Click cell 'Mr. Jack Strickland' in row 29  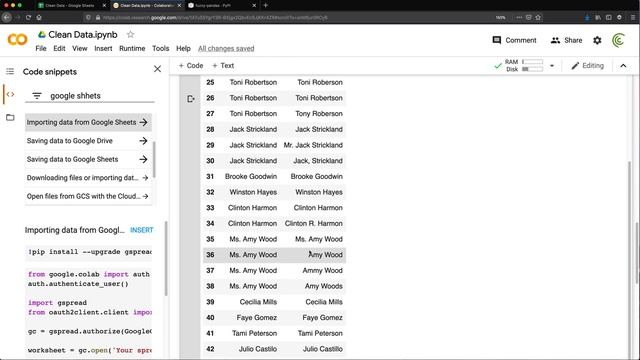[313, 145]
